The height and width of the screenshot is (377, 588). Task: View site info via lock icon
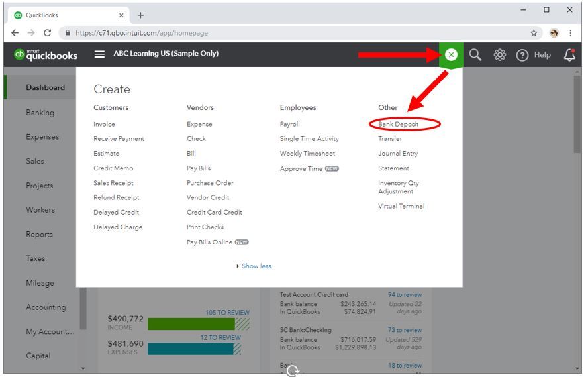click(68, 33)
